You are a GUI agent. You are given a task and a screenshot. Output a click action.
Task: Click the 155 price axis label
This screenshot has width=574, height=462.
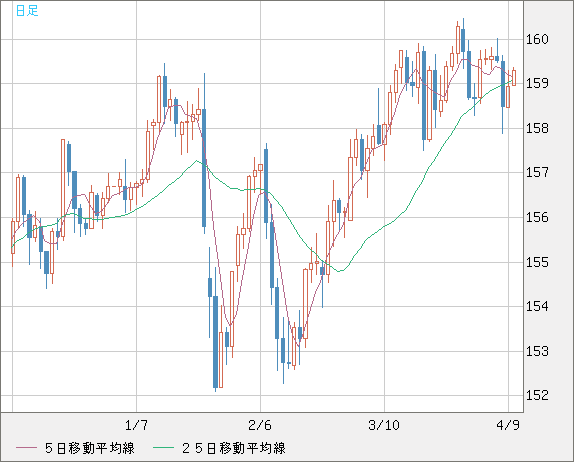click(x=537, y=262)
